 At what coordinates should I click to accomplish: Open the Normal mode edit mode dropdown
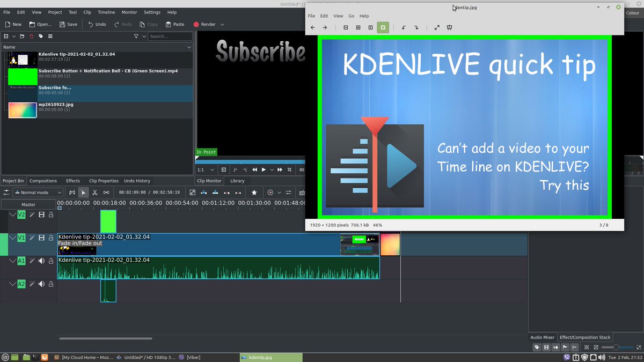coord(39,193)
